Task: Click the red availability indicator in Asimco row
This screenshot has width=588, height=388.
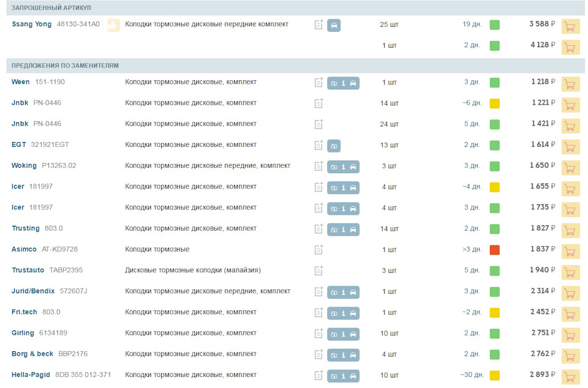Action: pos(495,250)
